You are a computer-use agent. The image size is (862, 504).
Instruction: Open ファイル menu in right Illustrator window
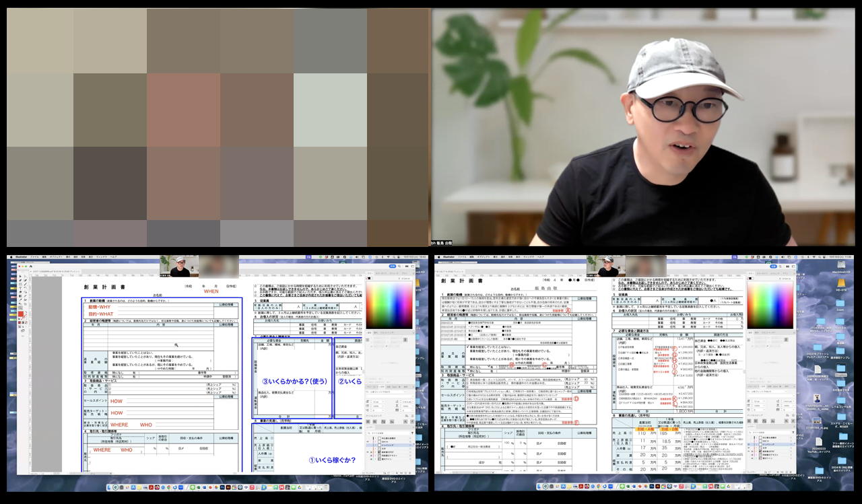click(x=462, y=257)
